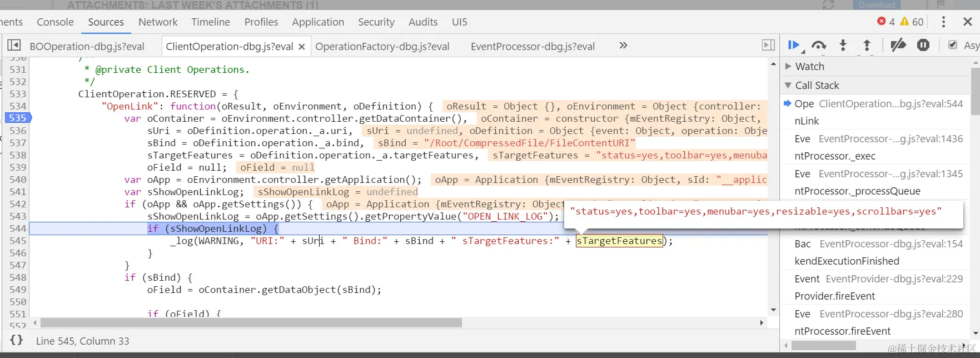Close the ClientOperation-dbg.js tab
The height and width of the screenshot is (358, 980).
point(302,47)
